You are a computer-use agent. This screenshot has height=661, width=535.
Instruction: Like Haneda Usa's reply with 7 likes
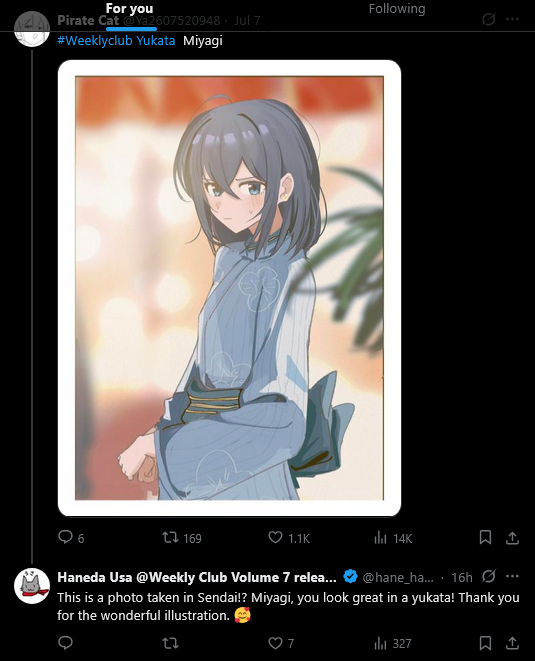click(281, 643)
